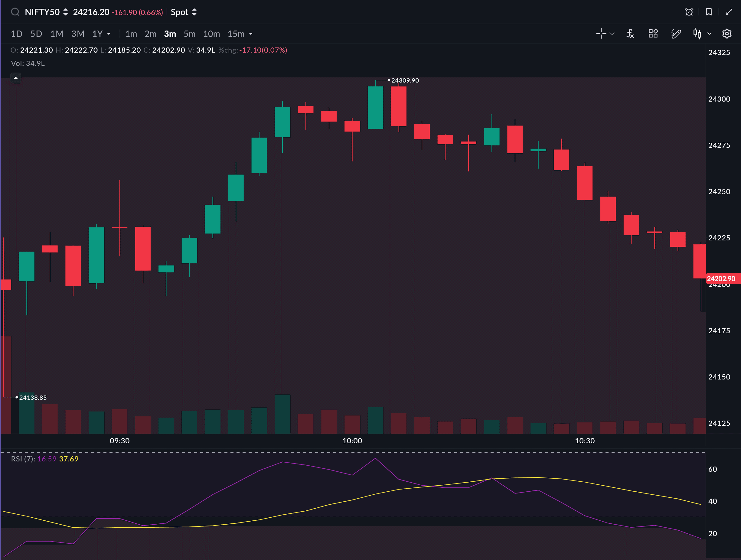Screen dimensions: 741x560
Task: Activate the pencil drawing tools
Action: click(676, 34)
